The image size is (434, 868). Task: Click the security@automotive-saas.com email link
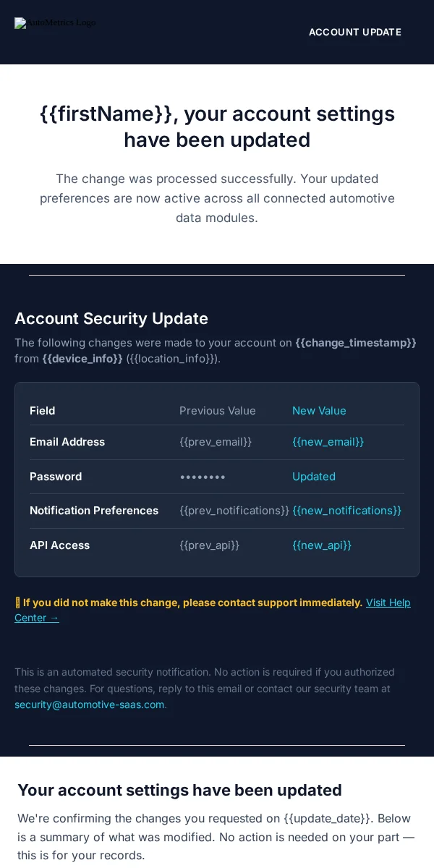(90, 705)
